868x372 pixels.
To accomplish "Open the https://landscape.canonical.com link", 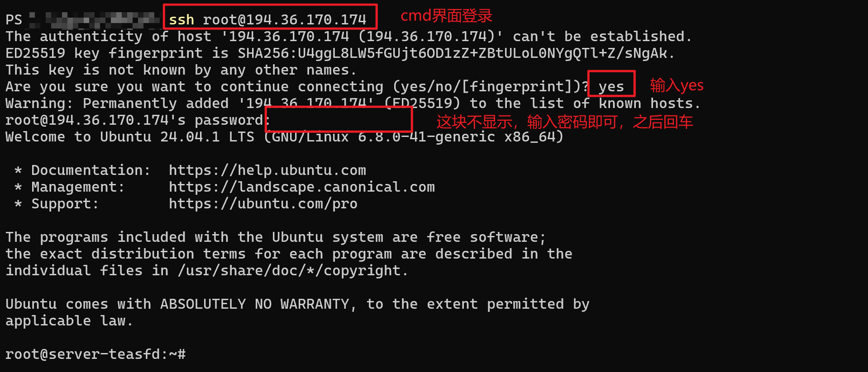I will point(302,187).
